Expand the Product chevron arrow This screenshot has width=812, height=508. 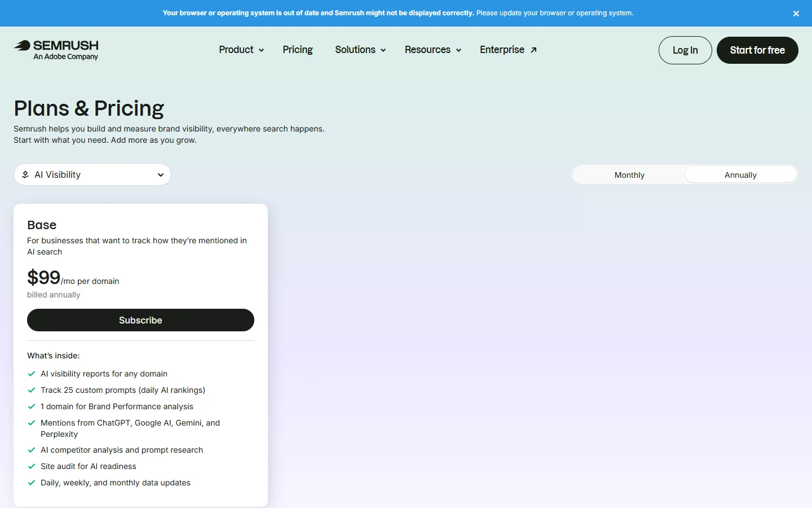click(x=261, y=50)
